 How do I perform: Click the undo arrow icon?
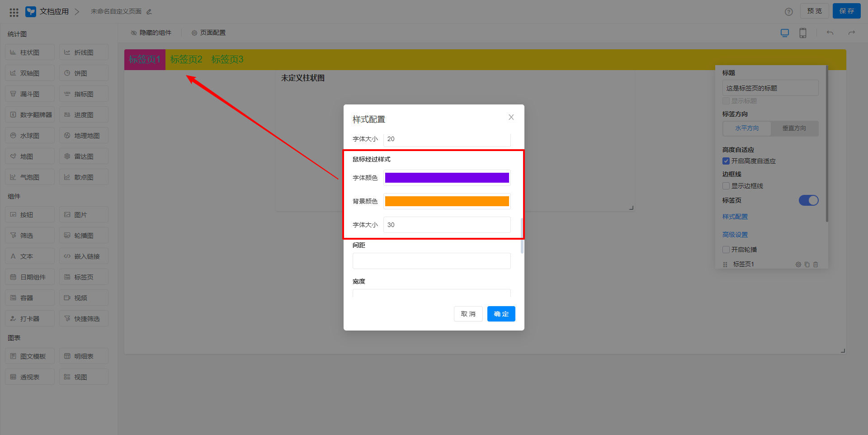click(x=830, y=33)
